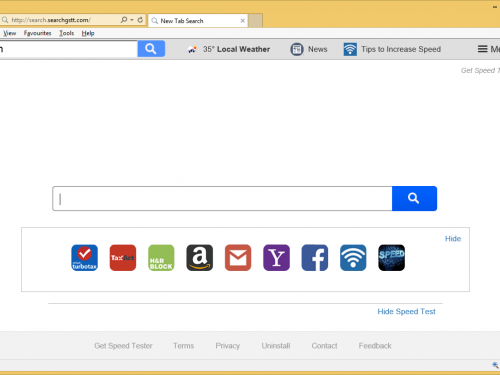The width and height of the screenshot is (500, 375).
Task: Open the Terms footer link
Action: (183, 346)
